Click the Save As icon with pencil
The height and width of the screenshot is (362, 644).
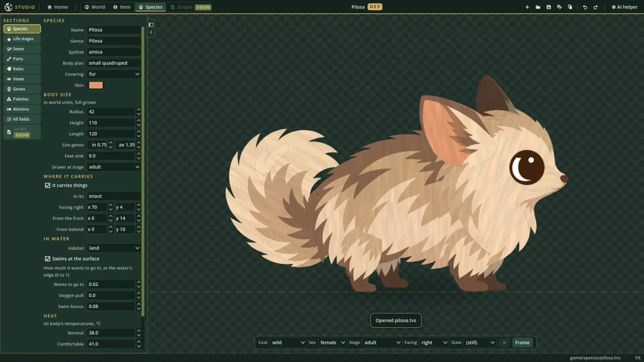point(559,7)
